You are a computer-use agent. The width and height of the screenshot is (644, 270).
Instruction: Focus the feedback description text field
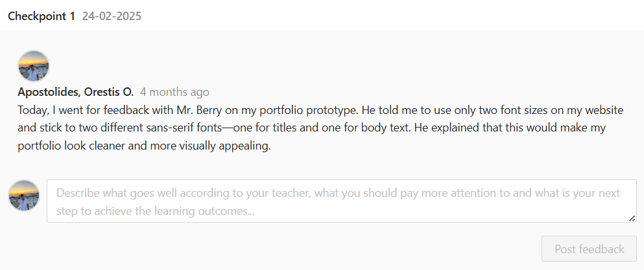click(x=341, y=201)
